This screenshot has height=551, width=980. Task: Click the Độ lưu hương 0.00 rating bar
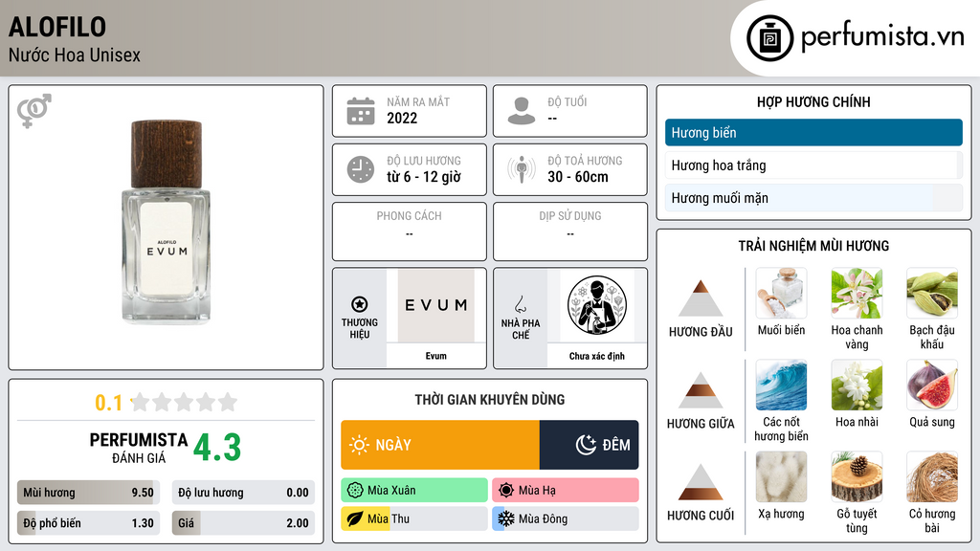(243, 493)
